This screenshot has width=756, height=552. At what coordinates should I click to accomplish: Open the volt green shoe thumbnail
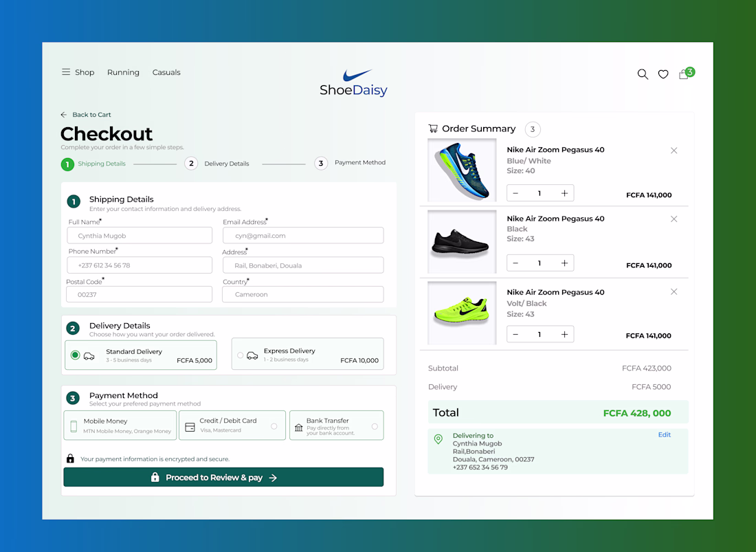(x=462, y=313)
